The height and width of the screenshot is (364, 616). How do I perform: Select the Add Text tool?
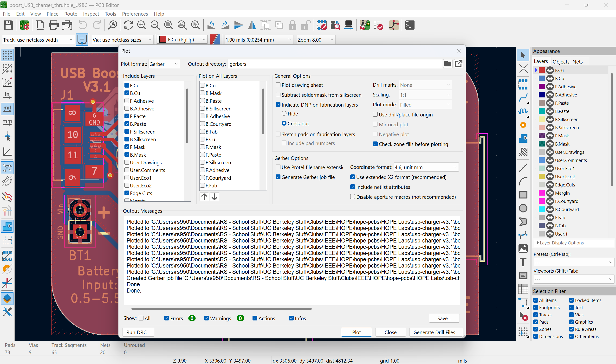tap(523, 262)
